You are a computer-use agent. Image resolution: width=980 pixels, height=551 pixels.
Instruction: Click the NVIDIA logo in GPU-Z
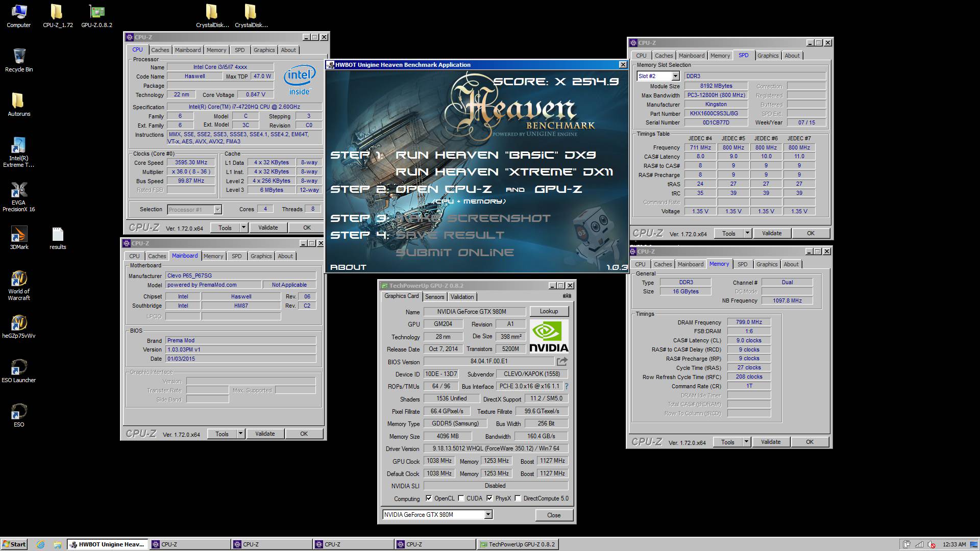[548, 337]
